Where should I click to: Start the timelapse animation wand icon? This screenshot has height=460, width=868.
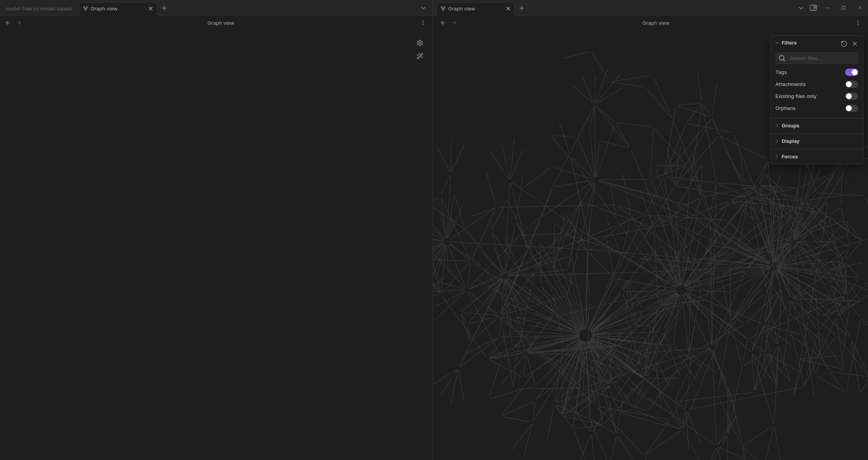[420, 56]
